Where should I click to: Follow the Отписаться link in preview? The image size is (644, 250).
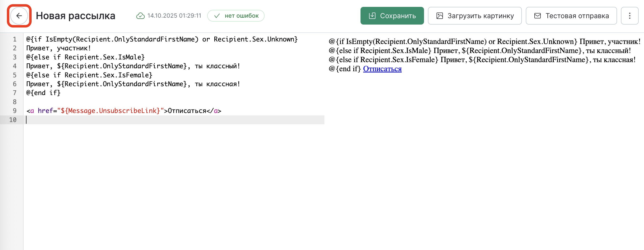[382, 69]
